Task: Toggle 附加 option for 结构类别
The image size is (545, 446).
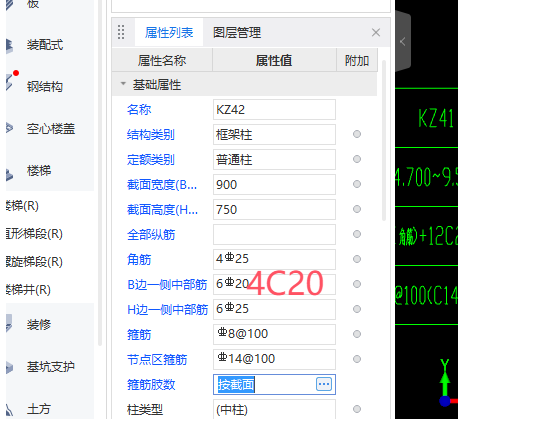Action: (357, 134)
